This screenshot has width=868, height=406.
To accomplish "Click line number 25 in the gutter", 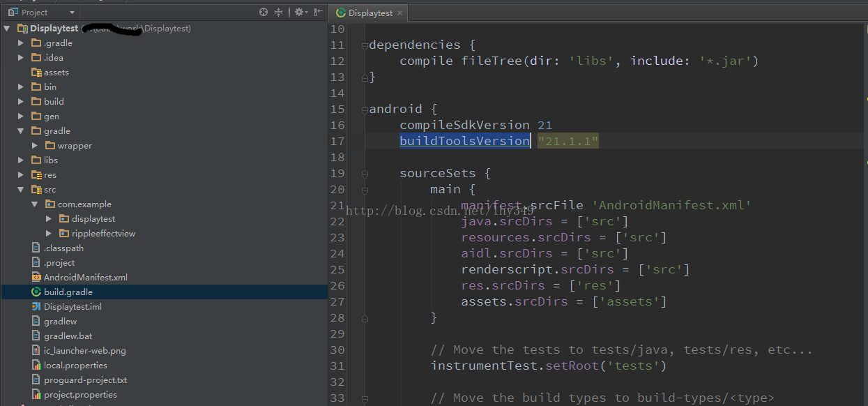I will pyautogui.click(x=337, y=270).
